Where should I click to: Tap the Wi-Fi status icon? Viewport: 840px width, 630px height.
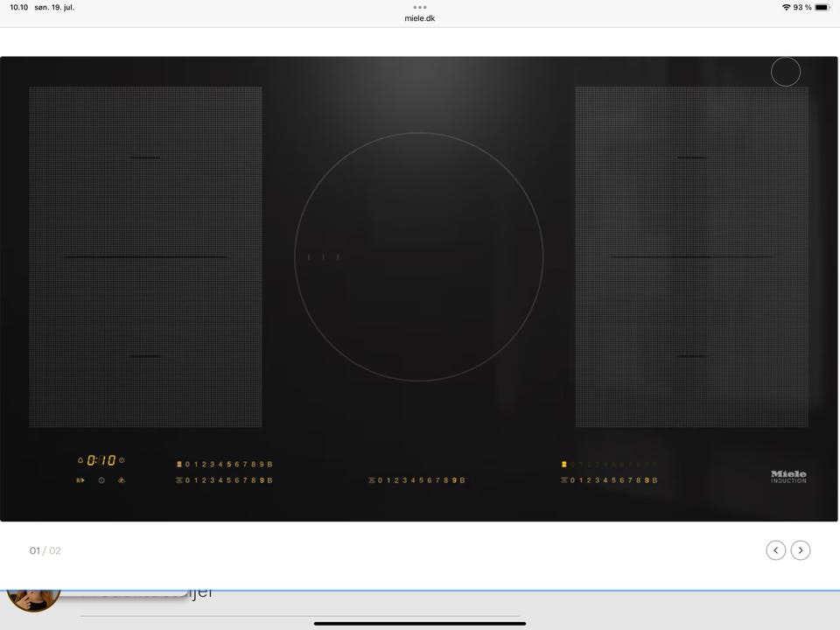[786, 8]
